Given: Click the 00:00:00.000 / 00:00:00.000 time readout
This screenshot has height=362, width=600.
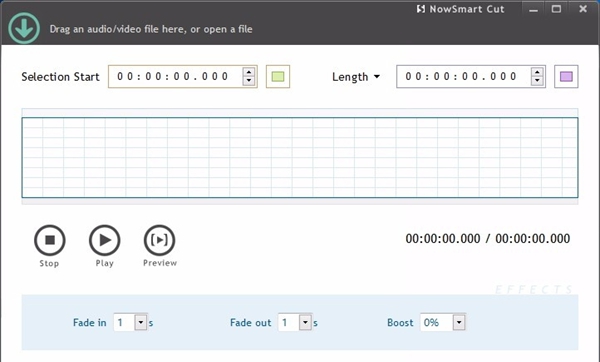Looking at the screenshot, I should click(x=488, y=238).
